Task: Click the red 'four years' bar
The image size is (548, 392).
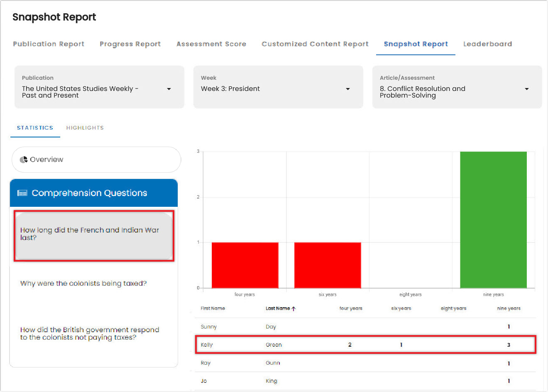Action: click(x=245, y=265)
